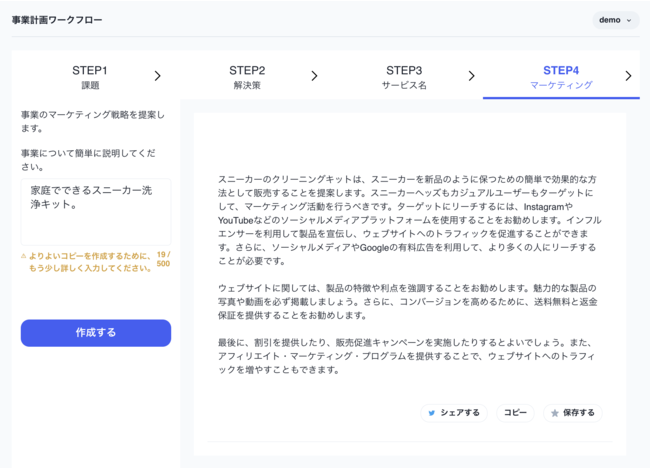Go to the STEP2 解決策 tab
650x468 pixels.
click(247, 77)
